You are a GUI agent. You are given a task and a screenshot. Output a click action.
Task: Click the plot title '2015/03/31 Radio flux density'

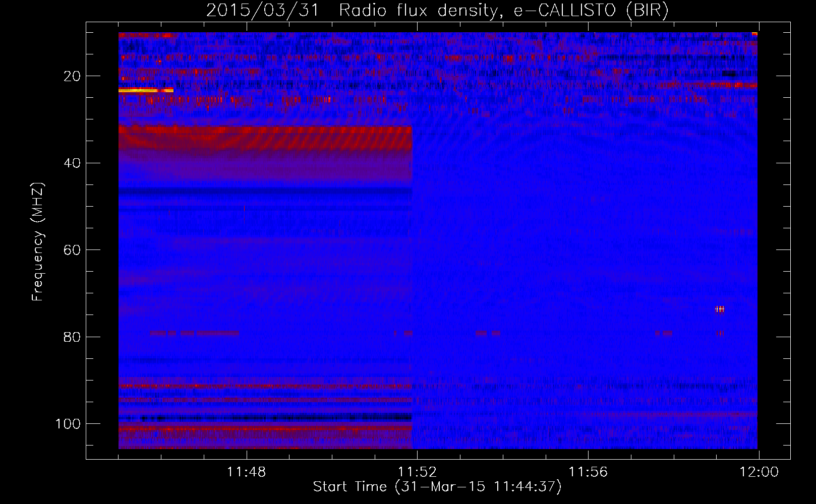(x=352, y=11)
